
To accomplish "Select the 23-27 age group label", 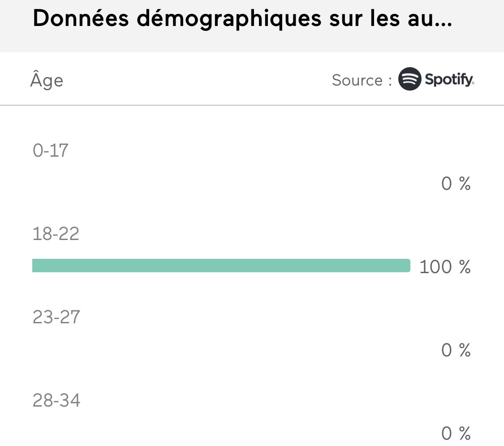I will (56, 317).
